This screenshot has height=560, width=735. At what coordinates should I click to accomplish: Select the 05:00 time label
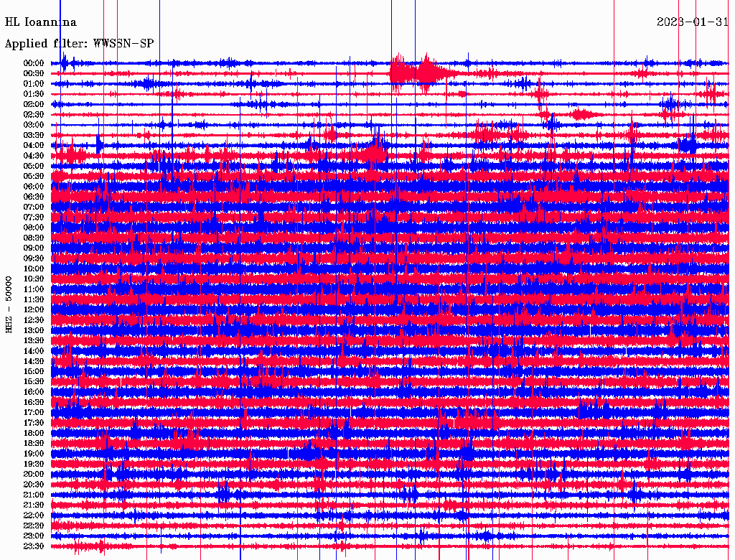(34, 166)
